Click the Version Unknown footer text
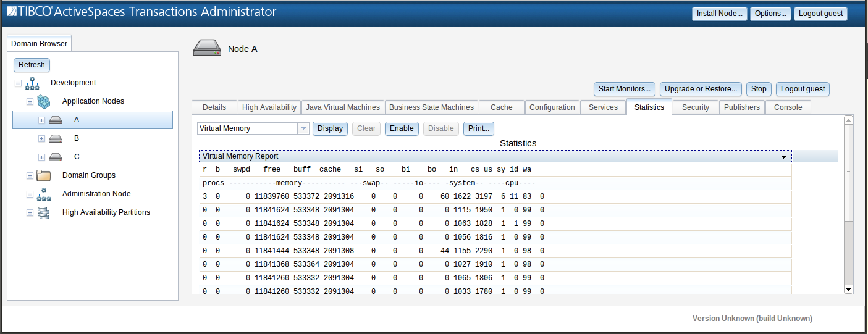 (x=752, y=319)
